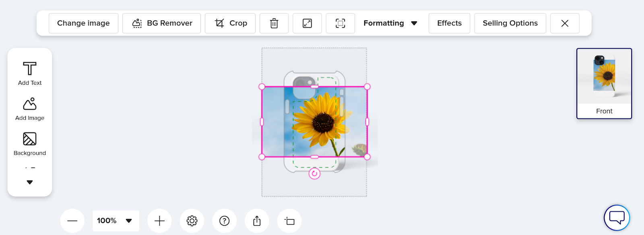Choose the Background tool
The width and height of the screenshot is (644, 235).
[x=30, y=143]
